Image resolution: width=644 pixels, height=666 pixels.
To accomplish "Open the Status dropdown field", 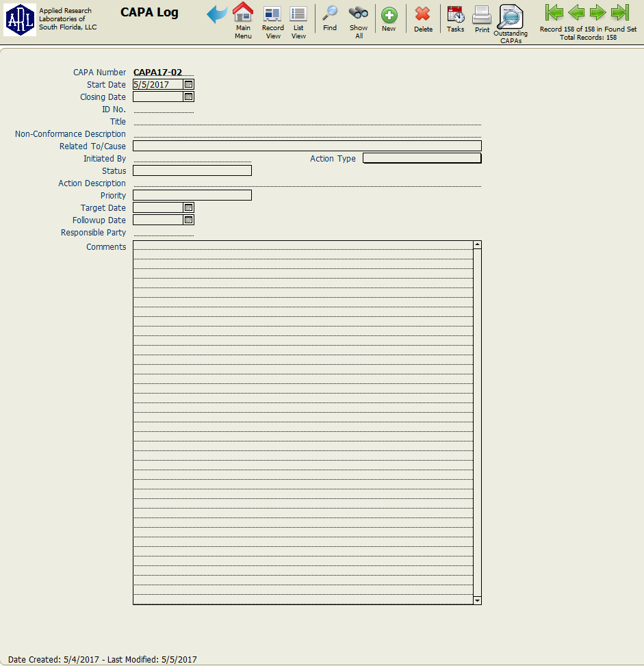I will [192, 170].
